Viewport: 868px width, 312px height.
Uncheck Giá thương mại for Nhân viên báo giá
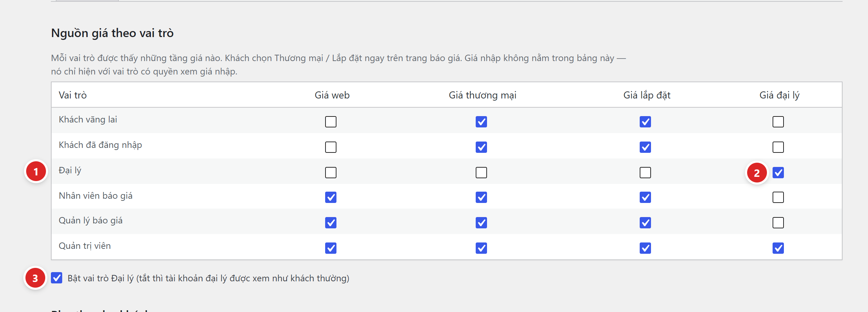pos(481,197)
